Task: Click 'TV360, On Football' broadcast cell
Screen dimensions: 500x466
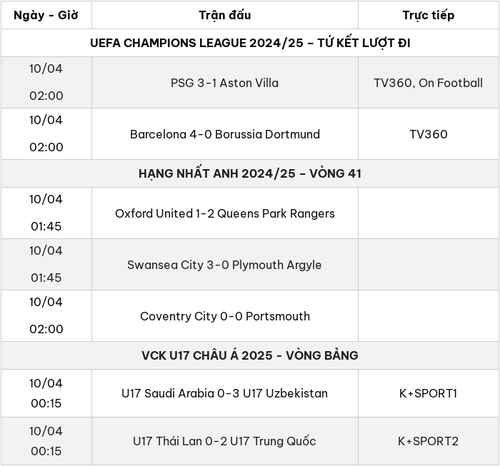Action: coord(428,83)
